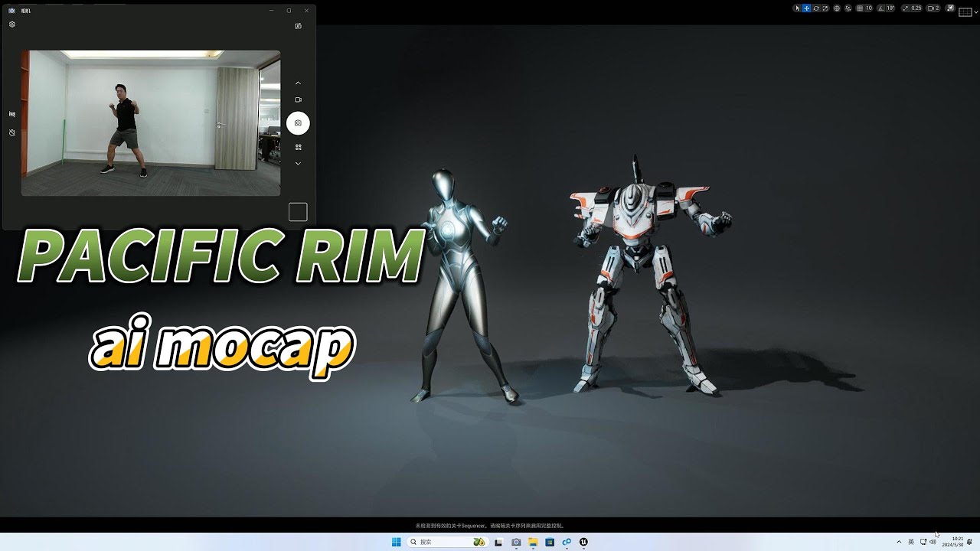Viewport: 980px width, 551px height.
Task: Open Microsoft Store from the taskbar
Action: (550, 542)
